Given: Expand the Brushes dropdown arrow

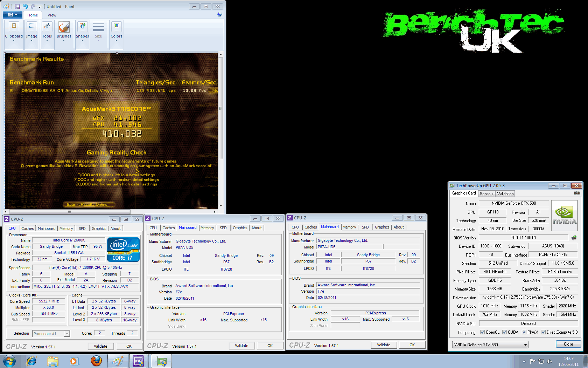Looking at the screenshot, I should (x=64, y=41).
